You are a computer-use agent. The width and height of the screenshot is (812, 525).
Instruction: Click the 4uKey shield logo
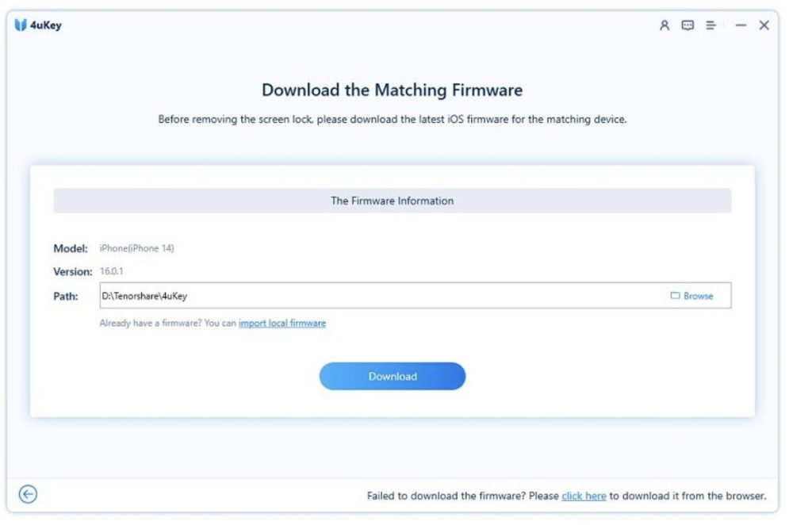(x=21, y=25)
